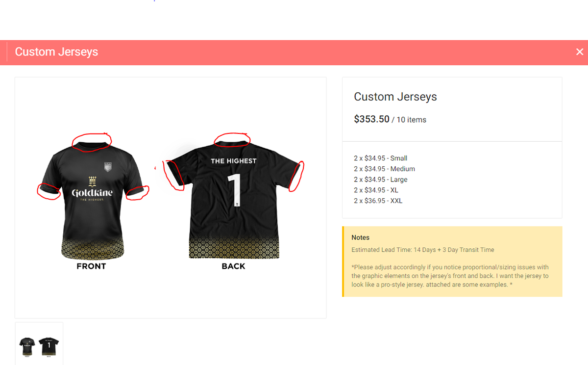This screenshot has height=365, width=588.
Task: Click the gold crown emblem above Goldkine
Action: point(92,181)
